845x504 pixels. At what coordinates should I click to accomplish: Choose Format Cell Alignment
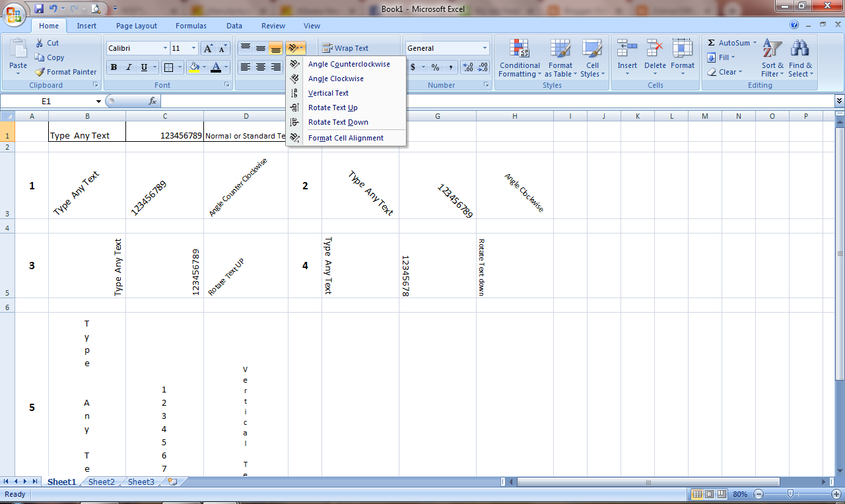(x=347, y=138)
